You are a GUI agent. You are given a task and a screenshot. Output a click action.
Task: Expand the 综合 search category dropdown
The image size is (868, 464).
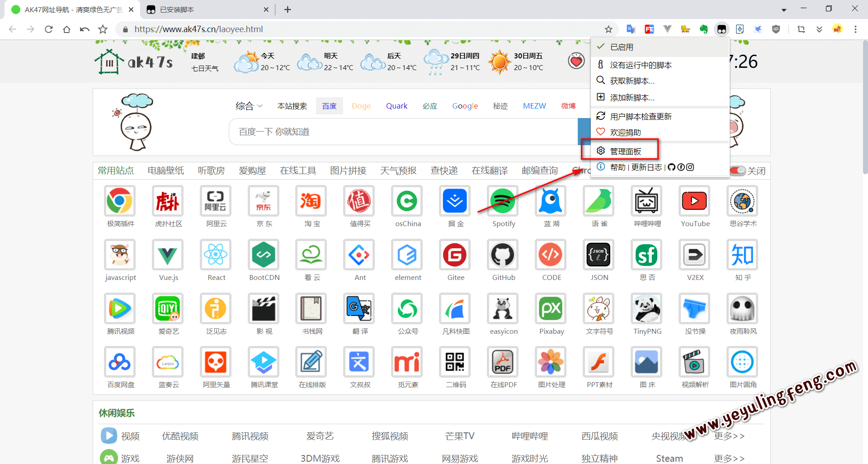coord(249,106)
